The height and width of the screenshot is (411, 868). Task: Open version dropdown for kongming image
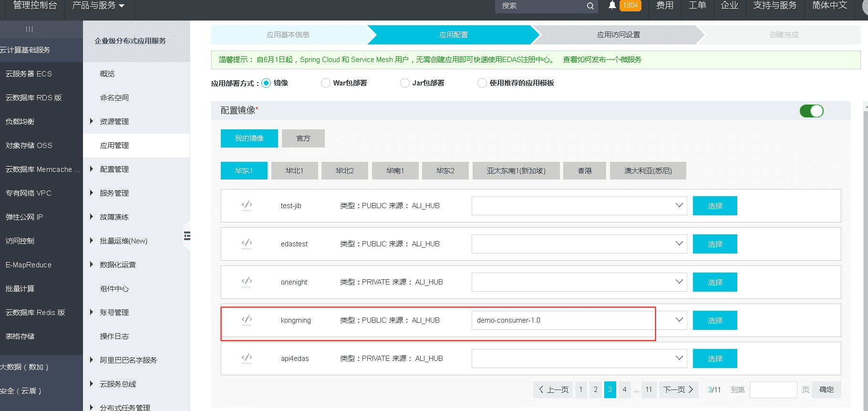pyautogui.click(x=679, y=320)
